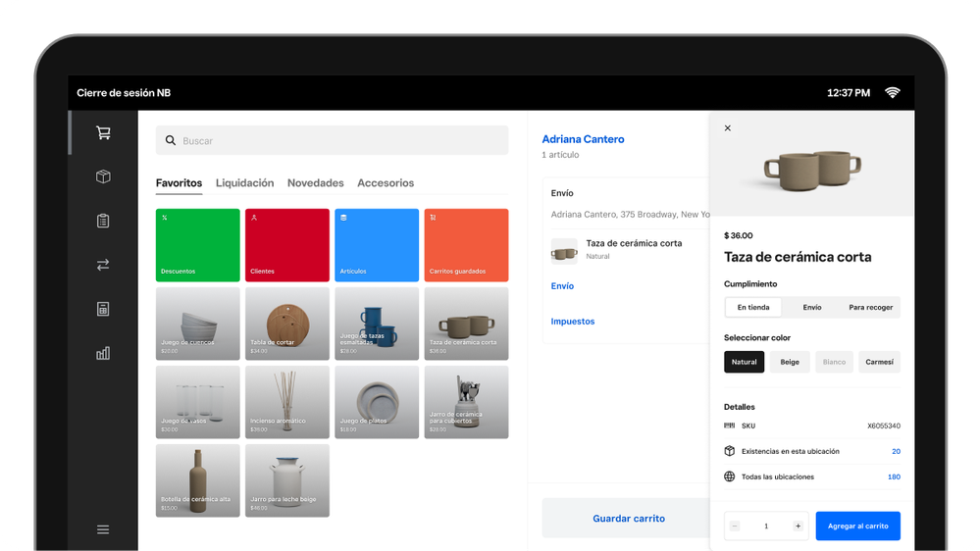Open the hamburger menu at sidebar bottom
Image resolution: width=980 pixels, height=551 pixels.
[103, 529]
